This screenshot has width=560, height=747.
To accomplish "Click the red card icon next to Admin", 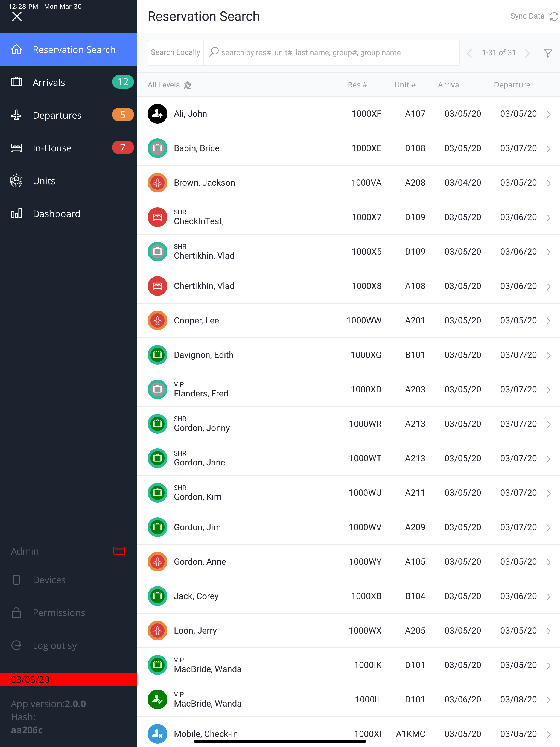I will [x=119, y=550].
